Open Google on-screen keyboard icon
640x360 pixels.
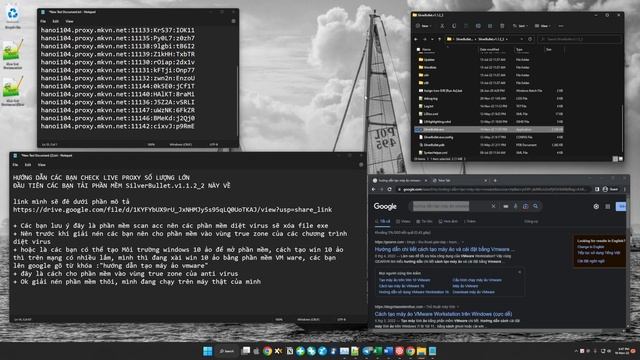pyautogui.click(x=506, y=207)
